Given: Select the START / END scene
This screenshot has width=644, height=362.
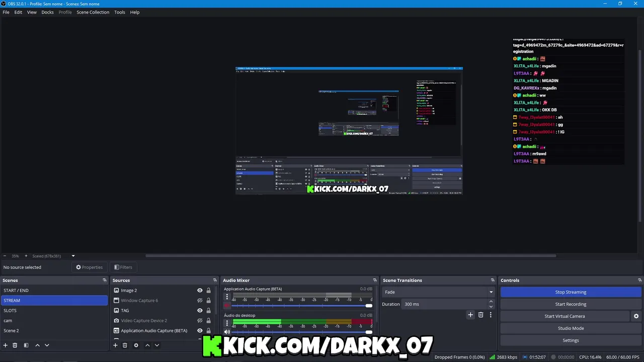Looking at the screenshot, I should (54, 291).
